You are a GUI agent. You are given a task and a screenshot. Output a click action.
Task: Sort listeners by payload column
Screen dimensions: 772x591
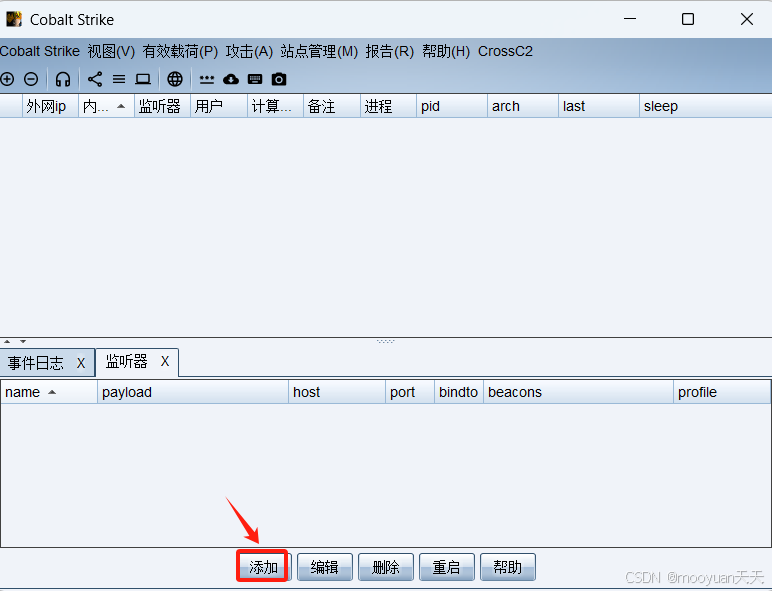point(193,392)
